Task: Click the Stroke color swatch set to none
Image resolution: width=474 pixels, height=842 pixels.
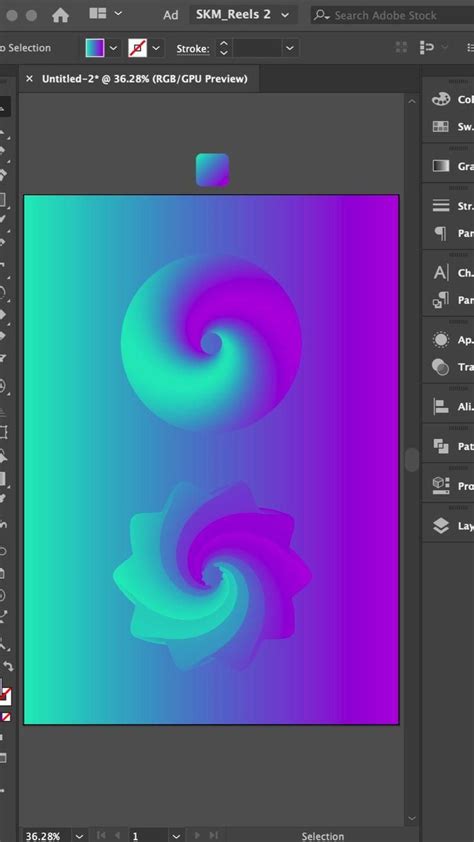Action: [x=137, y=48]
